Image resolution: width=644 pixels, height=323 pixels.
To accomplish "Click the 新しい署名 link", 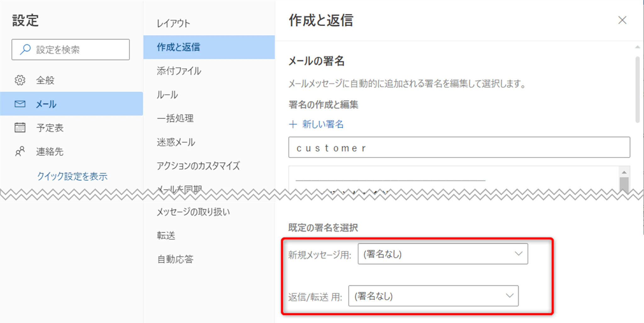I will pos(323,124).
